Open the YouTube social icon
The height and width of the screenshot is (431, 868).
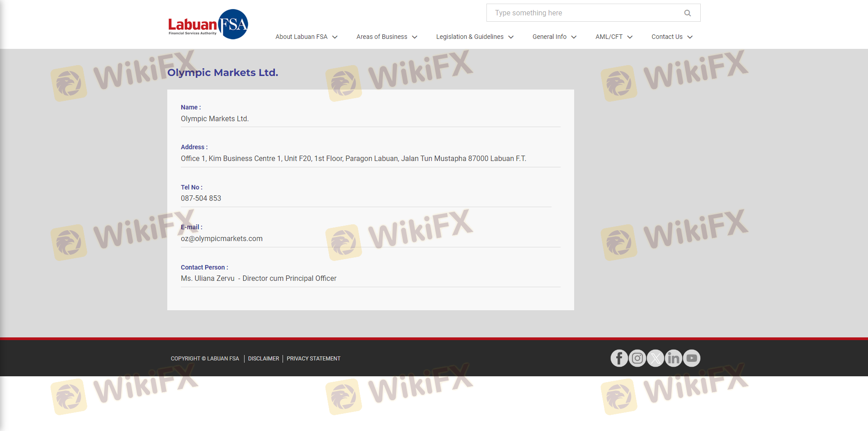[x=692, y=358]
